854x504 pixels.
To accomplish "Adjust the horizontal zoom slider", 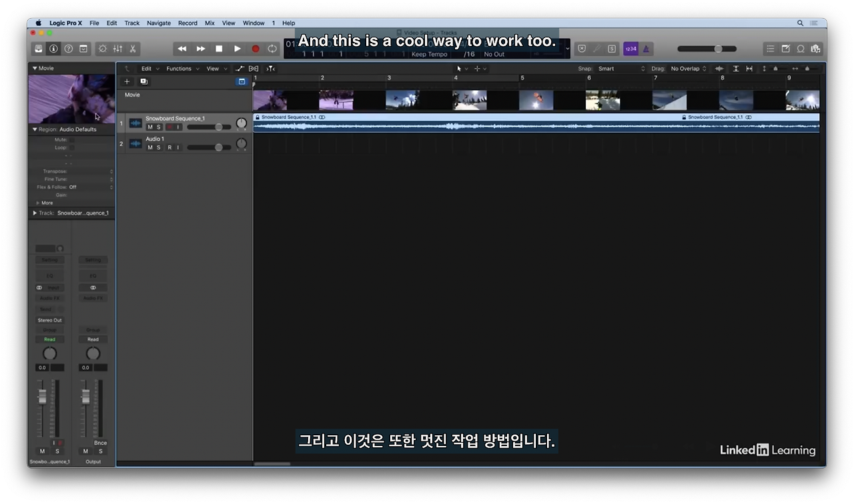I will (x=807, y=69).
